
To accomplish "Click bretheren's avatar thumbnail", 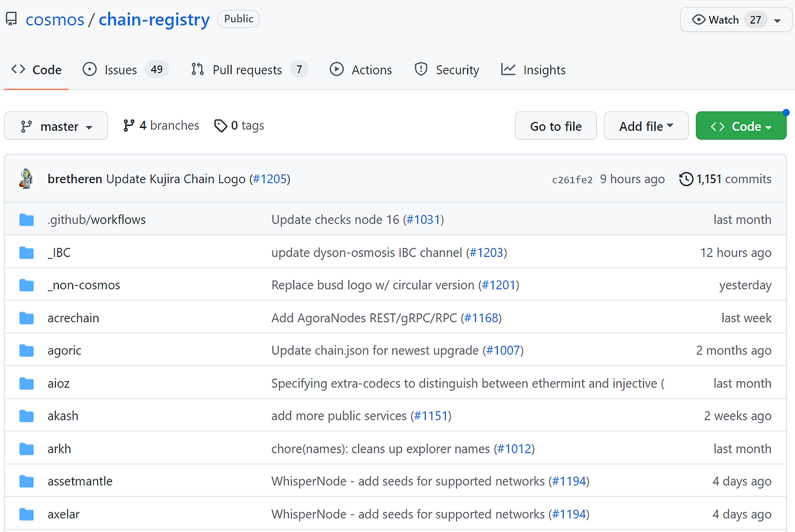I will [x=26, y=178].
